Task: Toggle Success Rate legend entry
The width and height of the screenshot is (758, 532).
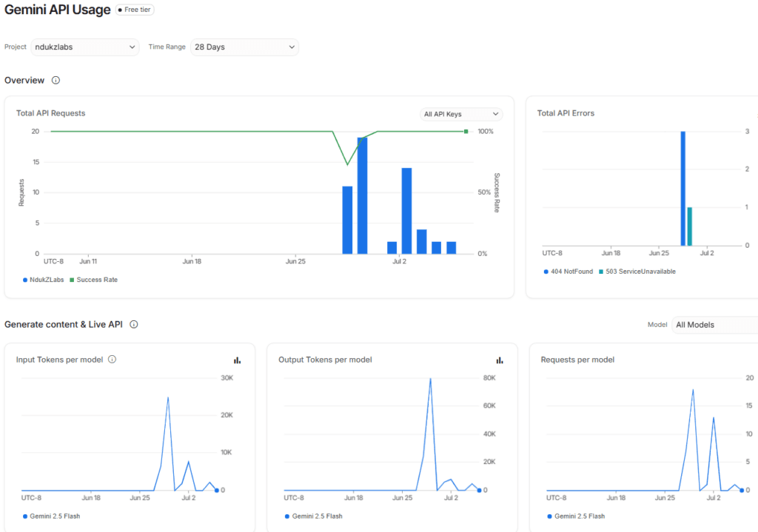Action: tap(94, 280)
